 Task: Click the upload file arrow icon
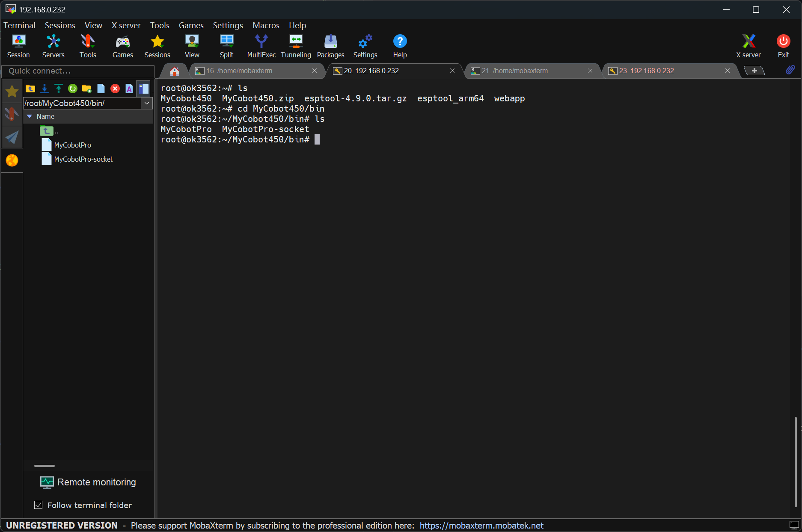coord(59,89)
